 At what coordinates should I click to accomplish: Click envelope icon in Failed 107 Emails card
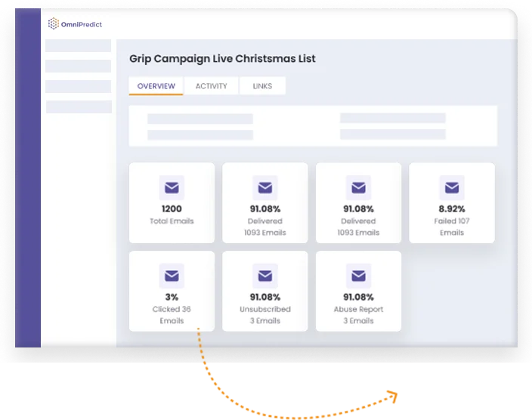pyautogui.click(x=452, y=187)
